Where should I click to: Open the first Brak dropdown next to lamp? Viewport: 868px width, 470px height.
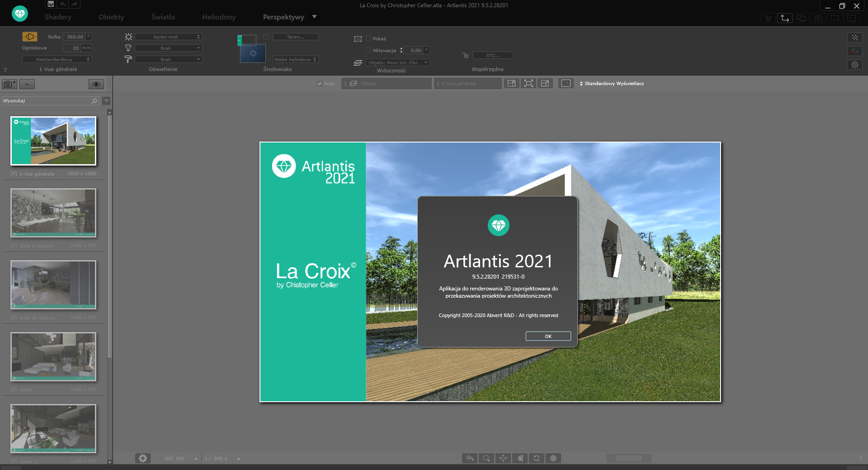[x=168, y=48]
